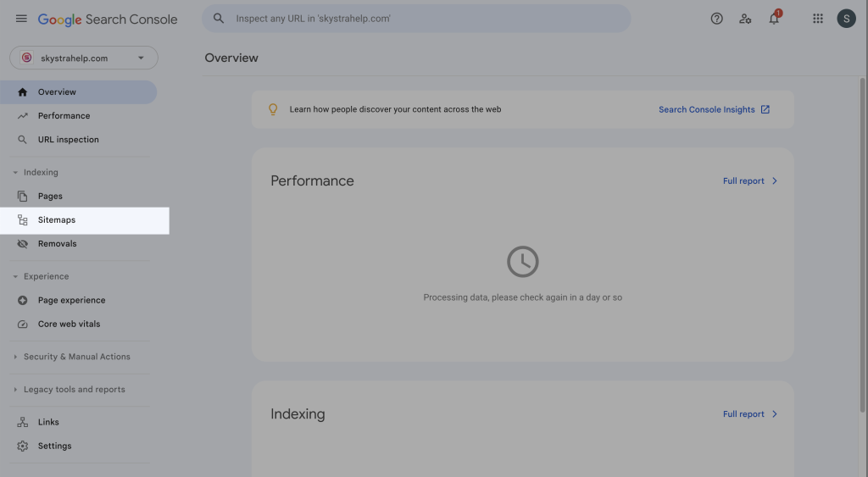The width and height of the screenshot is (868, 477).
Task: Click the search magnifier icon
Action: coord(219,19)
